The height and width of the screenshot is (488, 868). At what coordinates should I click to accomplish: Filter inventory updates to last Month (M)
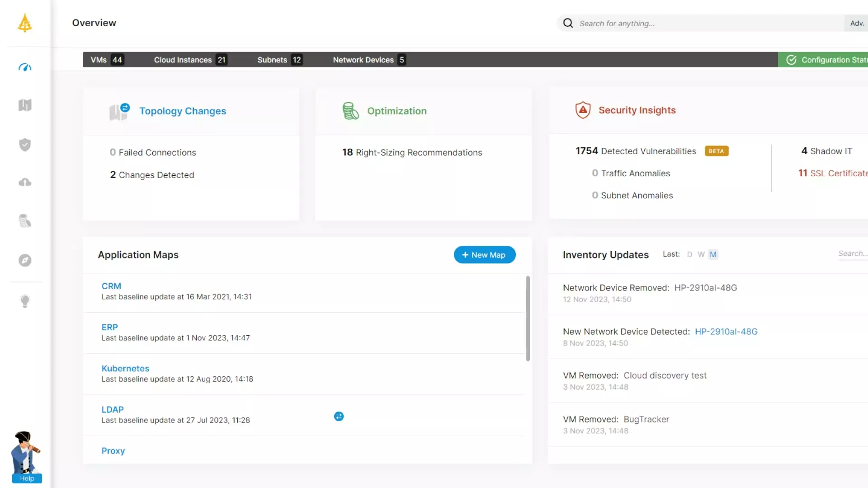pos(713,254)
